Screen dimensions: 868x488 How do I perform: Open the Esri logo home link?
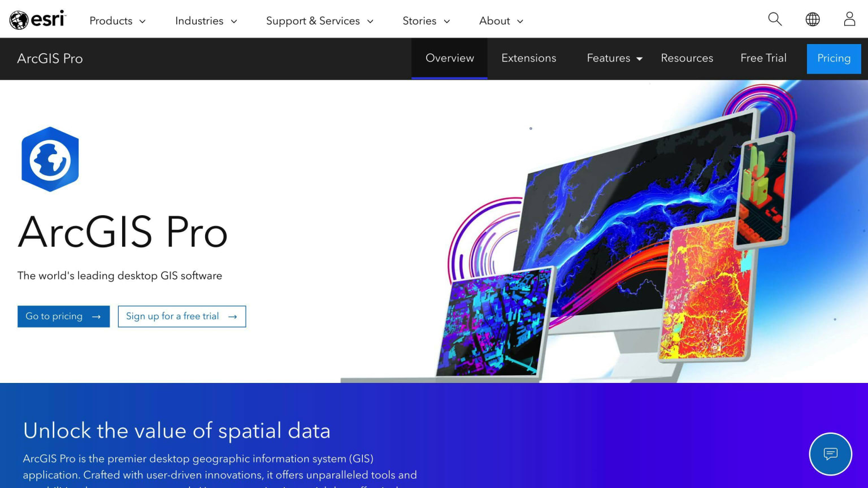click(38, 20)
